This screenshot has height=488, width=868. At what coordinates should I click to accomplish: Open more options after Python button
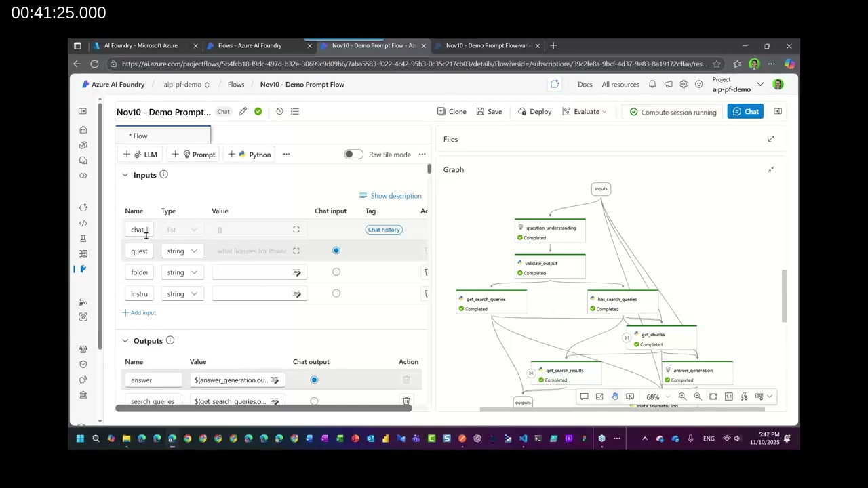286,155
